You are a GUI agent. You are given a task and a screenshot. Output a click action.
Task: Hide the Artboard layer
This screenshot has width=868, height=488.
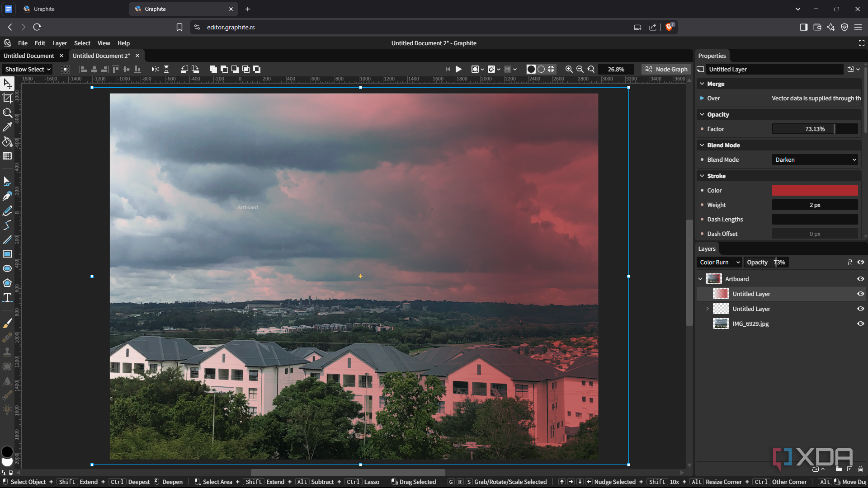[861, 279]
